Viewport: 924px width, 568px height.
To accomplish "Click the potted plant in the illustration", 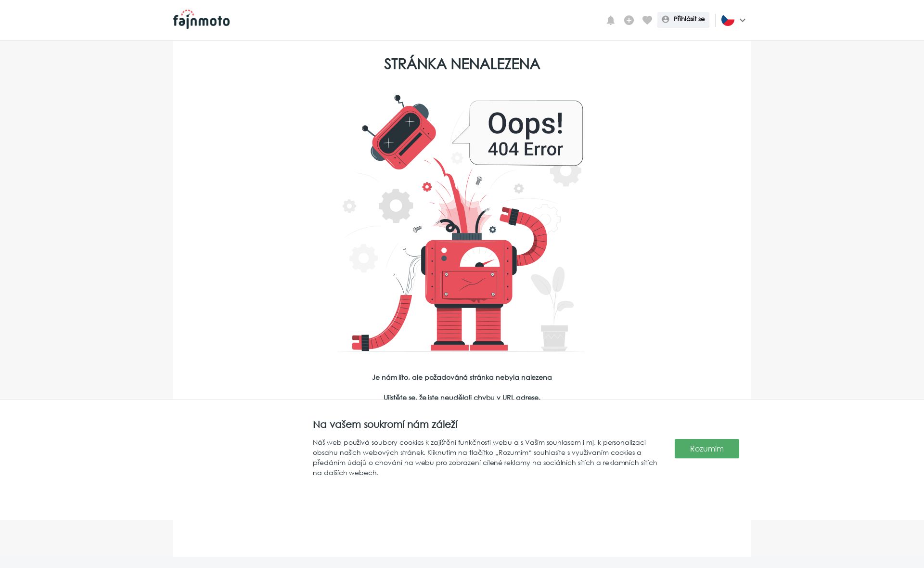I will point(553,308).
